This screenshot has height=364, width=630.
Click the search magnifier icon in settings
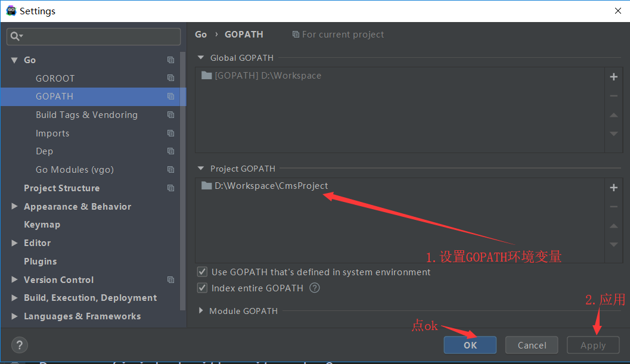tap(15, 36)
